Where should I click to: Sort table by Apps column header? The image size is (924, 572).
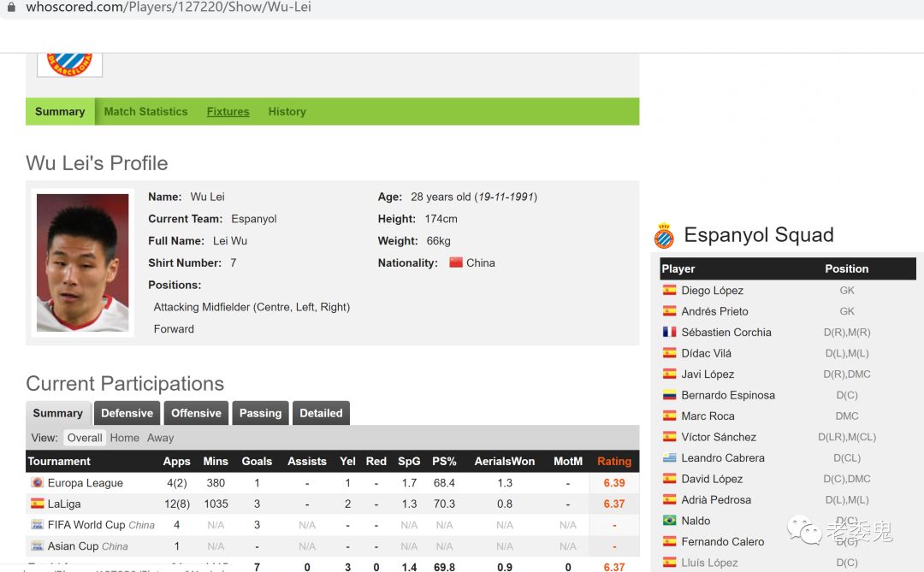point(177,461)
